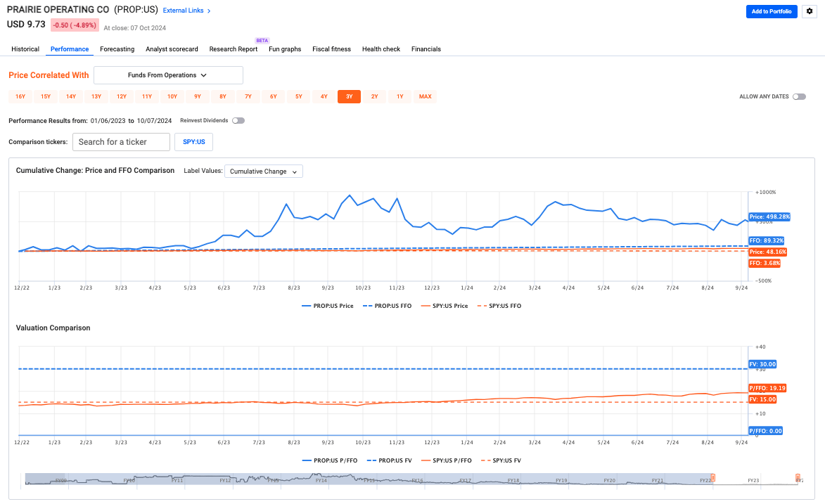Image resolution: width=825 pixels, height=504 pixels.
Task: Open the settings gear icon
Action: click(x=809, y=11)
